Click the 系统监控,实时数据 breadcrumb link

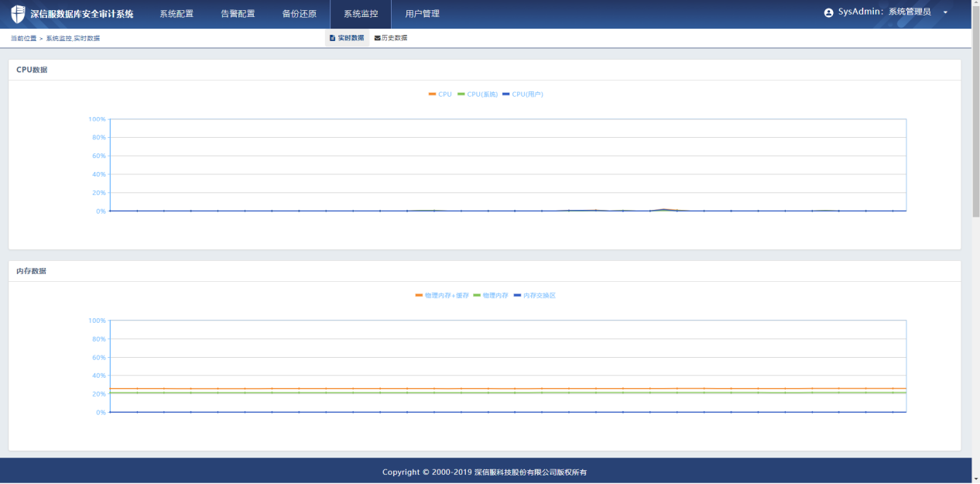point(73,39)
